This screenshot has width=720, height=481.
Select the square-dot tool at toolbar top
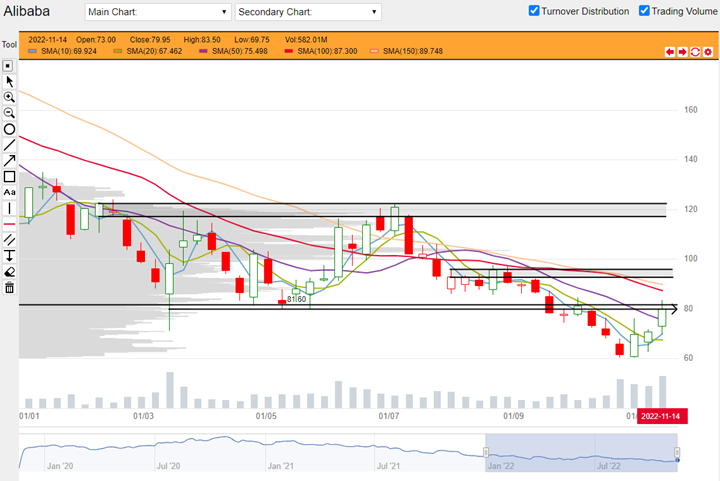pyautogui.click(x=8, y=66)
